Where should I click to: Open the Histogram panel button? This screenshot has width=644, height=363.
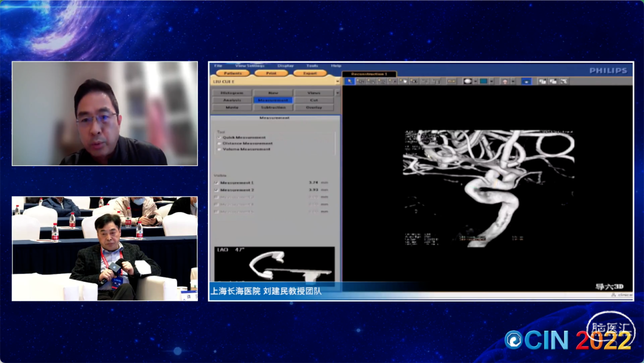[x=232, y=93]
